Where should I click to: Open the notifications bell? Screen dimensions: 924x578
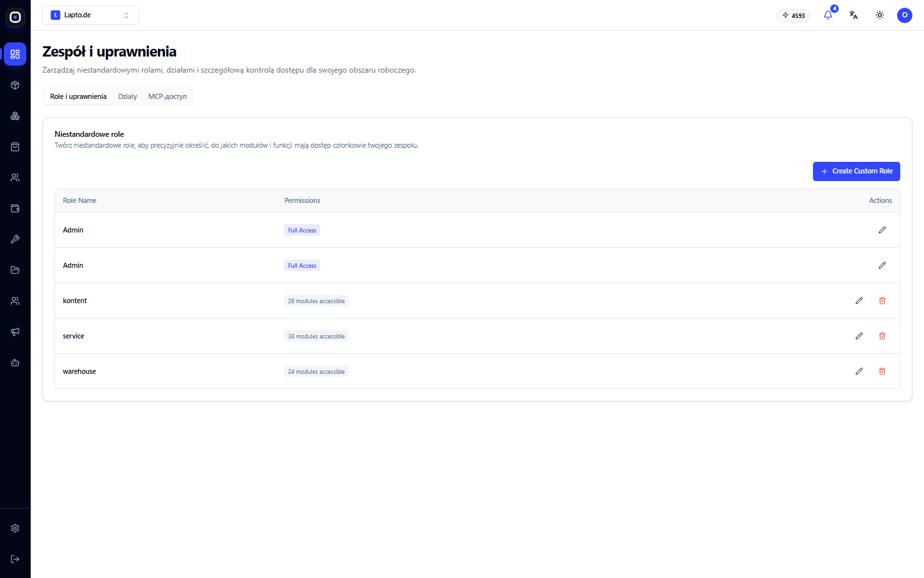coord(828,15)
